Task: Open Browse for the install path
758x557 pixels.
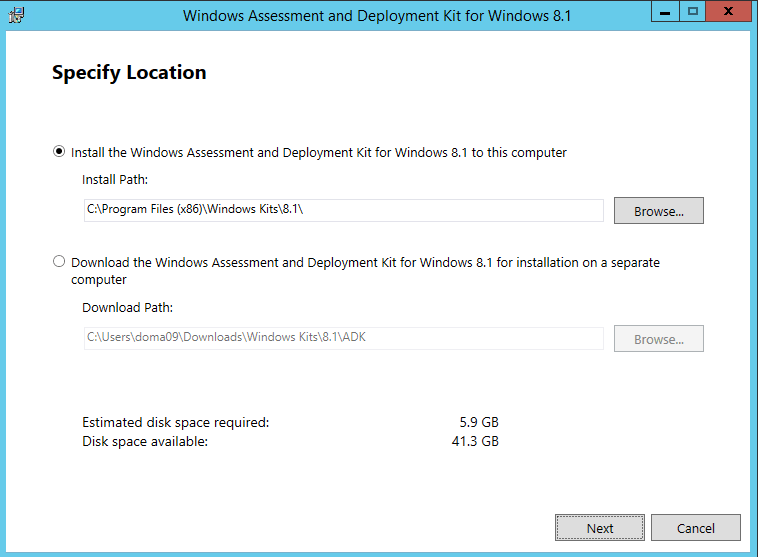Action: pyautogui.click(x=658, y=211)
